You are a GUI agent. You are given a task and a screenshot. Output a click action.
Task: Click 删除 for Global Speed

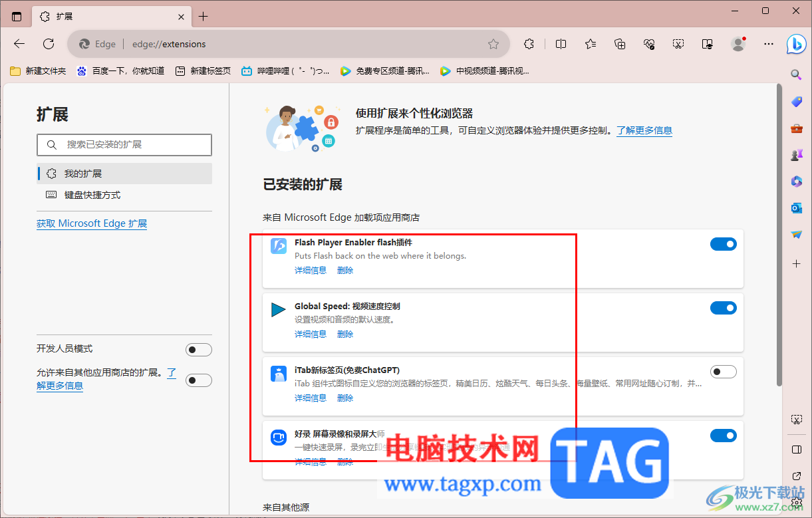coord(345,334)
